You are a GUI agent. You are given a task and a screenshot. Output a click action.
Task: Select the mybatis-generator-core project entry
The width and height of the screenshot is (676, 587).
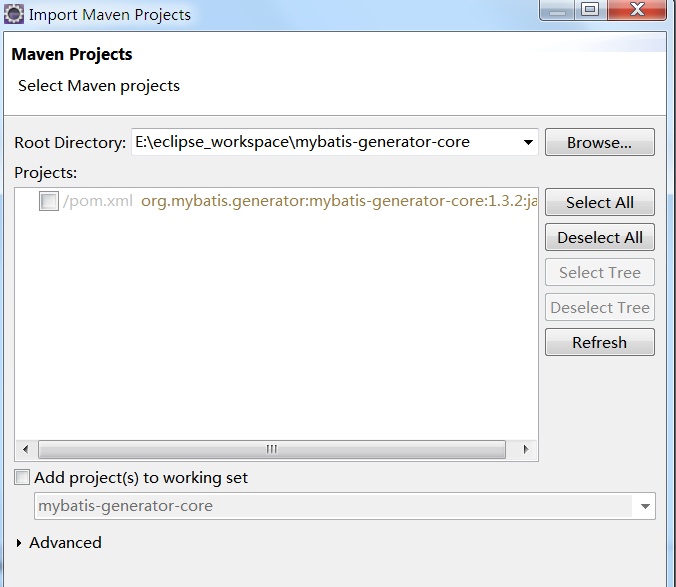(x=338, y=201)
